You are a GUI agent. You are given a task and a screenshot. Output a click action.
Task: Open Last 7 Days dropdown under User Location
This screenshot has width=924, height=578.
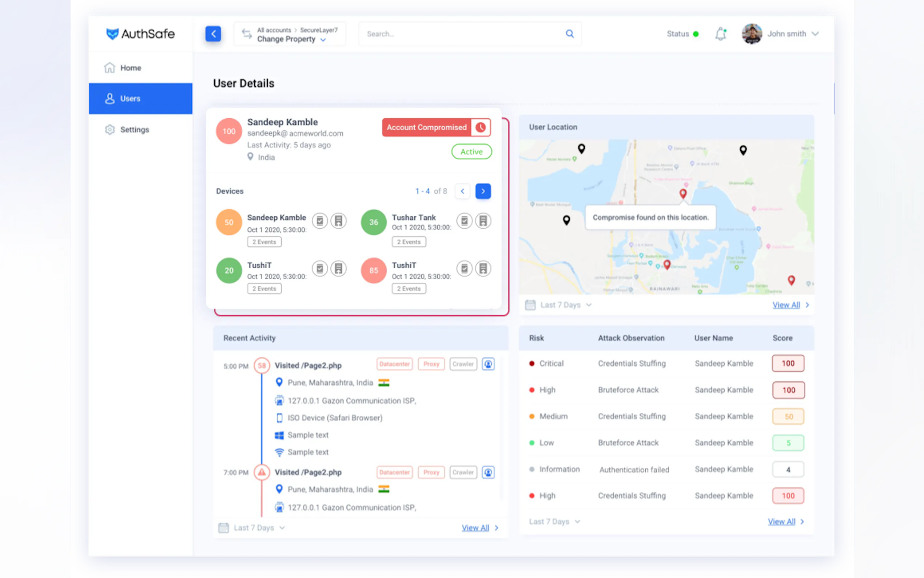[566, 305]
